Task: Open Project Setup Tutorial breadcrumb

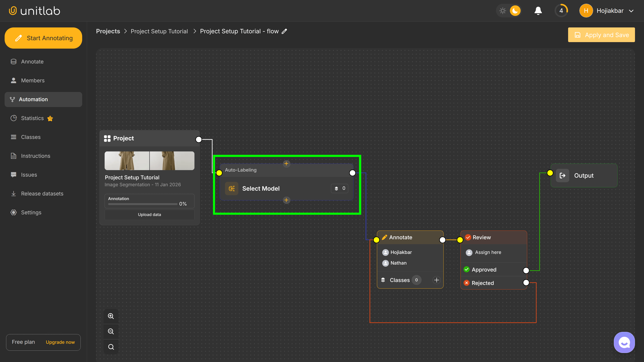Action: (x=159, y=31)
